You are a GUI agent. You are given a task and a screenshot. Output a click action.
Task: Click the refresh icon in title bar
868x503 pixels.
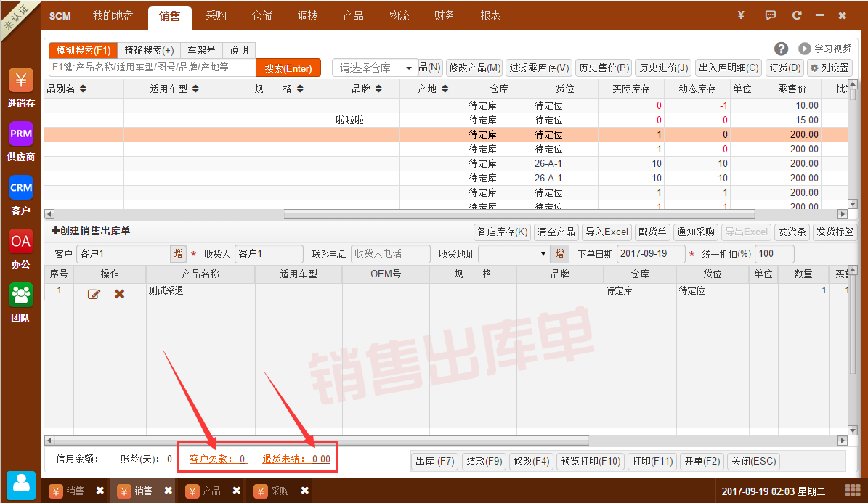pos(797,15)
